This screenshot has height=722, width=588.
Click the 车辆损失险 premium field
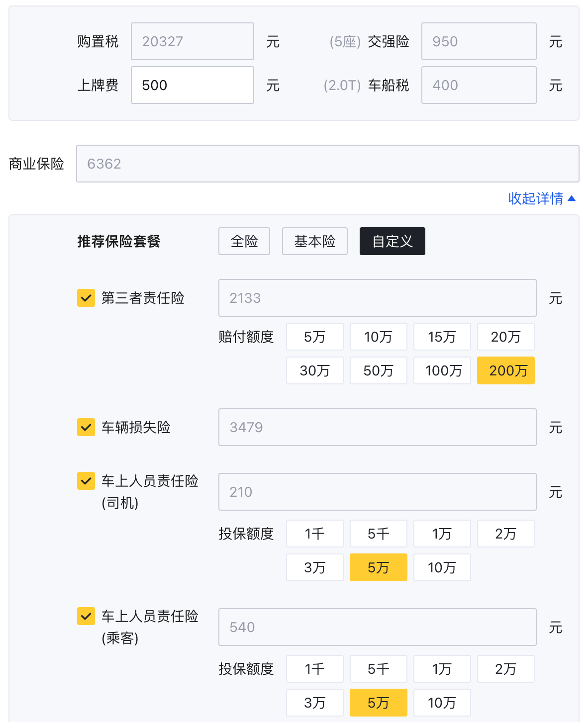(377, 427)
